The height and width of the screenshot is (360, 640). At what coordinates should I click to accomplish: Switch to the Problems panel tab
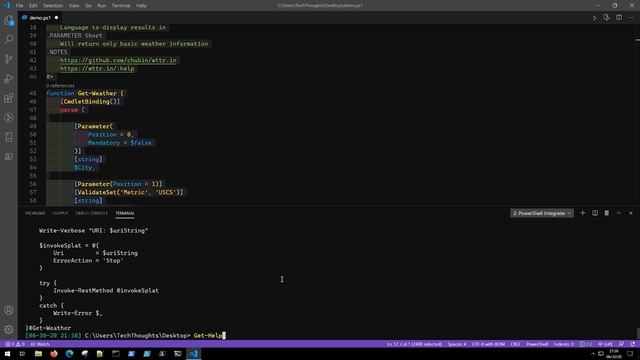click(35, 213)
